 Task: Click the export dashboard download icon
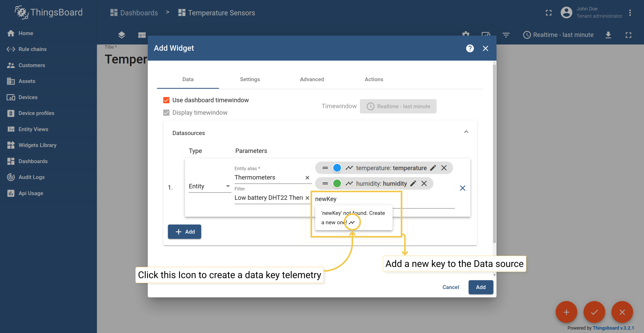pos(608,35)
